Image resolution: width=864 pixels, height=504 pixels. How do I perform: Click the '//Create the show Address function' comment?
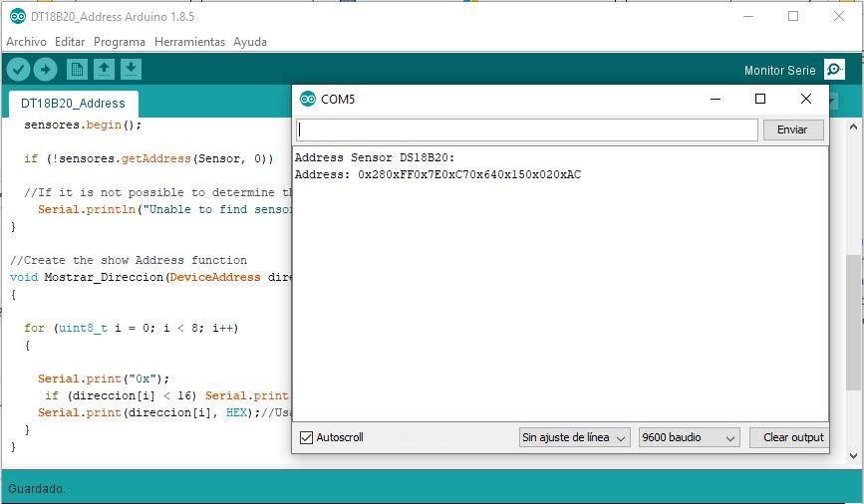pos(129,260)
